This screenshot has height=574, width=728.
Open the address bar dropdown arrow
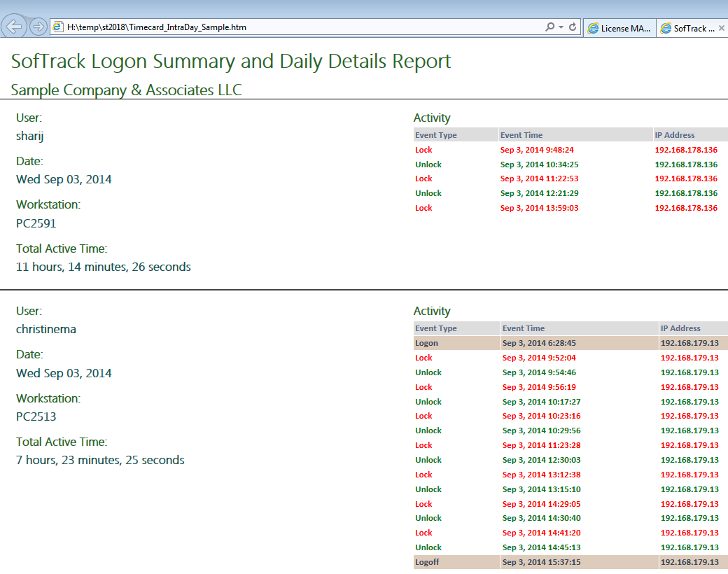(561, 27)
